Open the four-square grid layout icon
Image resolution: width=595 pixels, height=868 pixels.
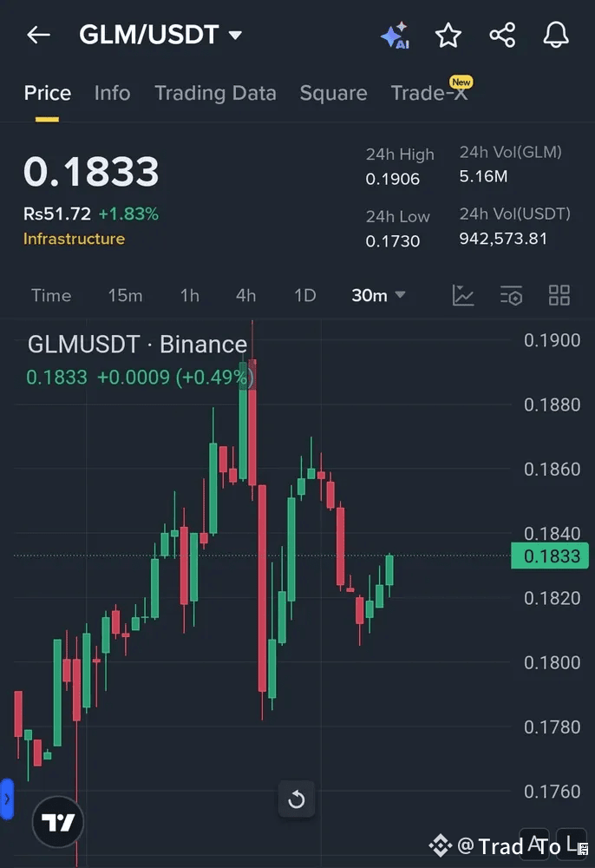point(559,295)
